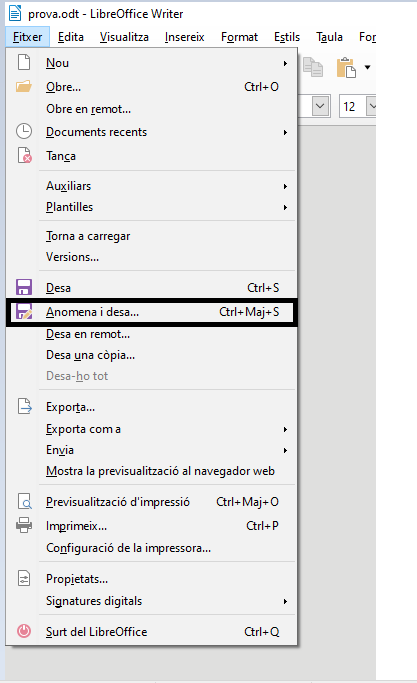Click the Tanca close-document icon
Viewport: 417px width, 683px height.
24,155
